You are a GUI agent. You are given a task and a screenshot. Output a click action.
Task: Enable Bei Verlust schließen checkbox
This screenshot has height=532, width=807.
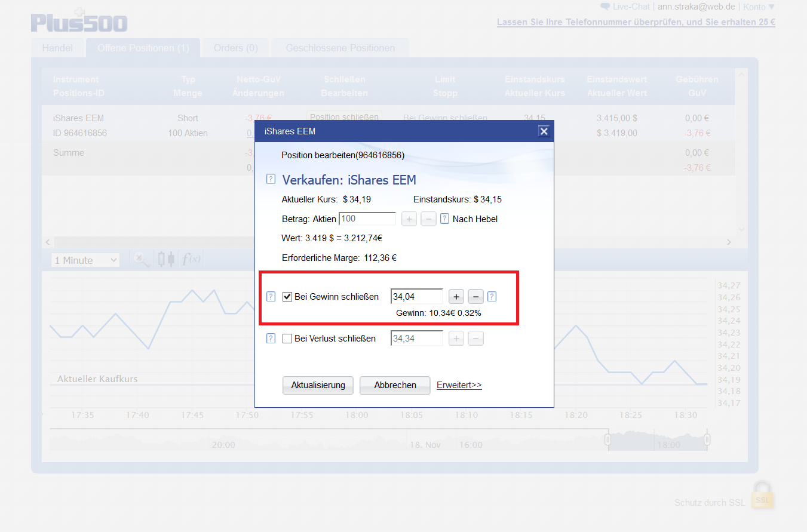pos(287,339)
